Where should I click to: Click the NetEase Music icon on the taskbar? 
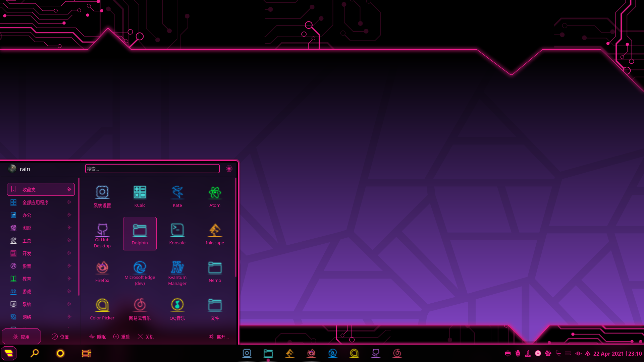pyautogui.click(x=397, y=353)
